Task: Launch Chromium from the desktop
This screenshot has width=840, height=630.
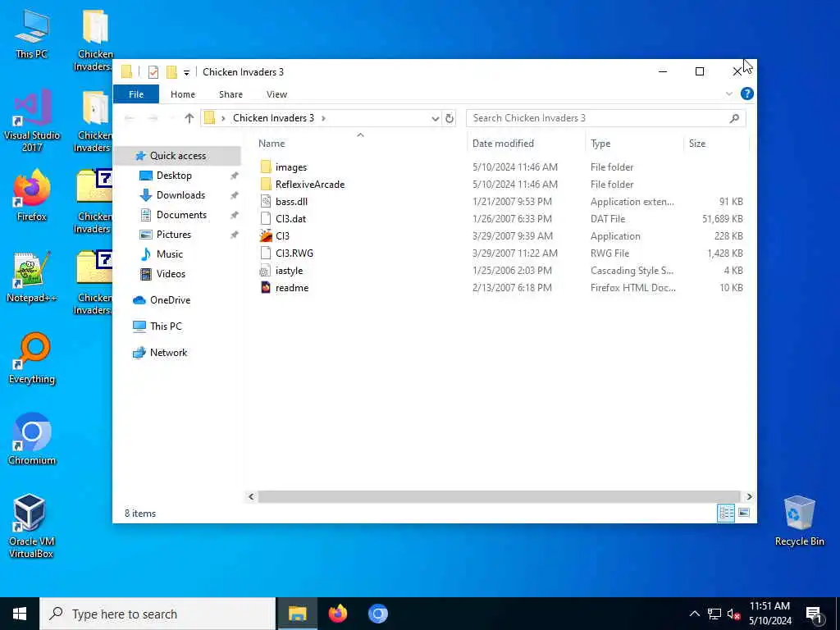Action: tap(32, 438)
